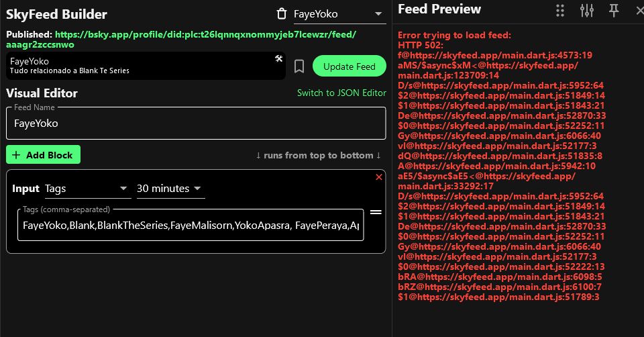Click the FayeYoko feed description card
Image resolution: width=644 pixels, height=337 pixels.
pyautogui.click(x=146, y=66)
